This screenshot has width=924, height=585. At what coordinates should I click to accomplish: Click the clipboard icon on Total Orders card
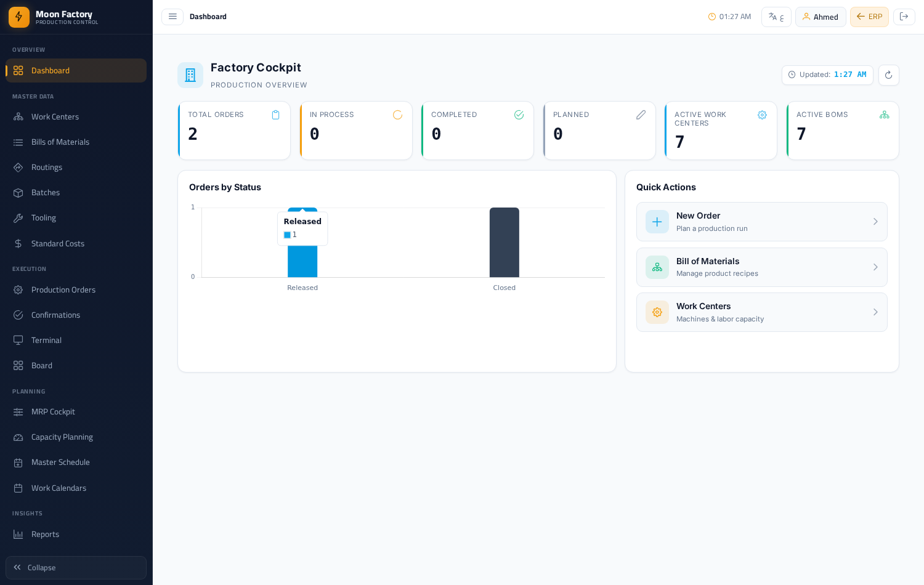(275, 115)
